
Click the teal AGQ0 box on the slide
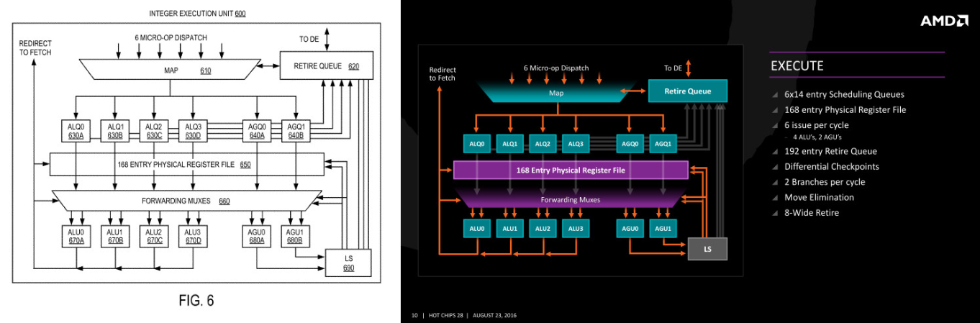630,143
